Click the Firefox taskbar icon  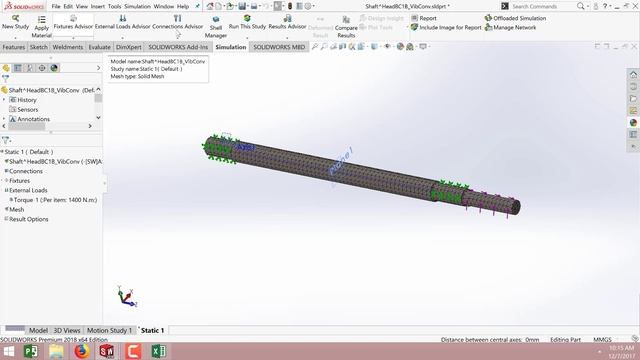[82, 351]
